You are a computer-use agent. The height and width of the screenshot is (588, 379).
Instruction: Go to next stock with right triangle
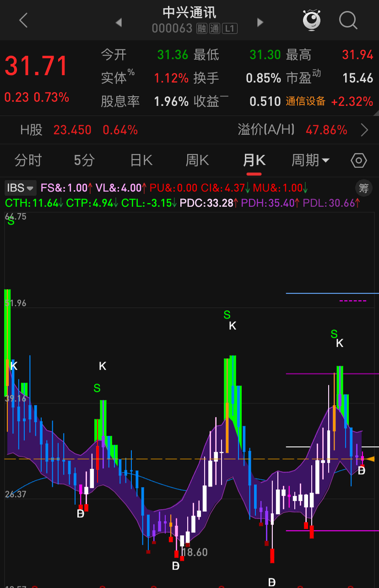(260, 22)
